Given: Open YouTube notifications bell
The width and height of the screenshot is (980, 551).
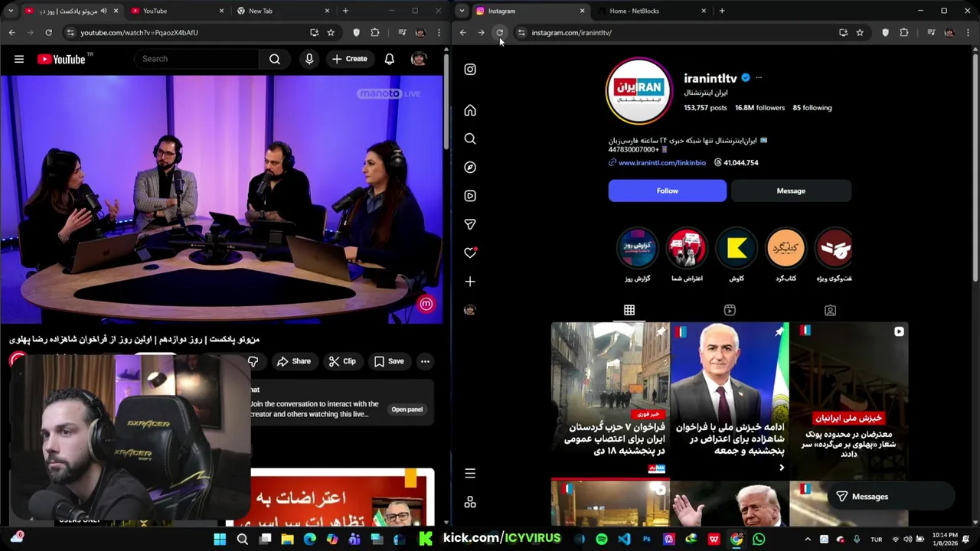Looking at the screenshot, I should [390, 59].
